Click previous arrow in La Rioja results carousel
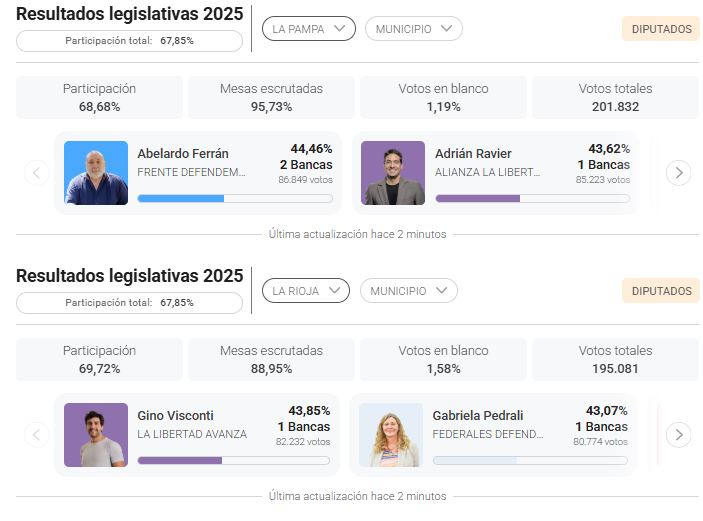This screenshot has height=521, width=703. click(x=36, y=435)
